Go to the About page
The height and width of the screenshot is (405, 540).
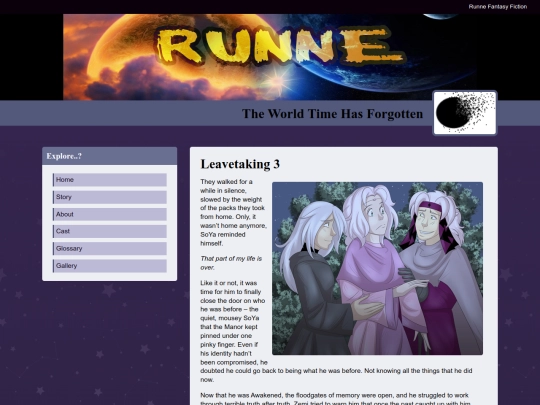(x=110, y=214)
